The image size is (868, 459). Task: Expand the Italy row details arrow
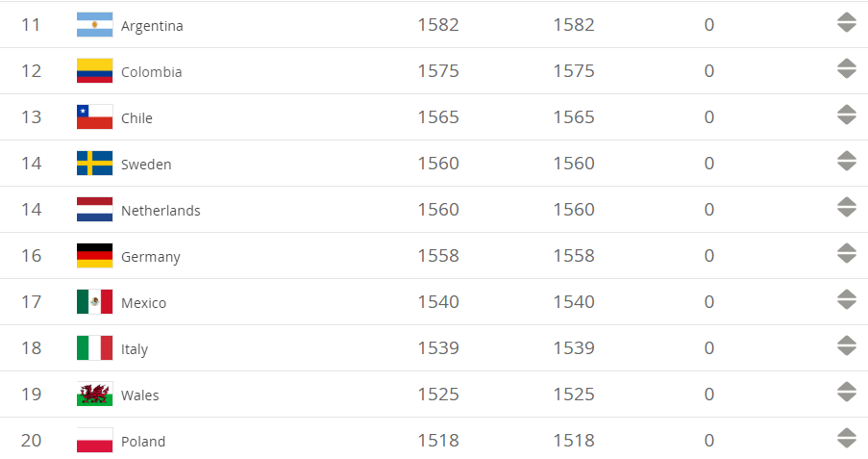[x=846, y=345]
